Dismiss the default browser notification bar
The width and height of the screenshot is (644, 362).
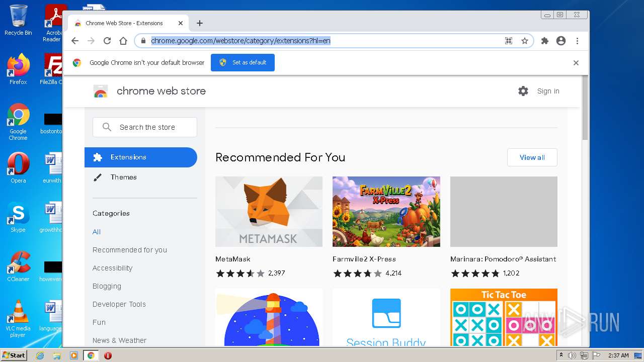[x=576, y=63]
